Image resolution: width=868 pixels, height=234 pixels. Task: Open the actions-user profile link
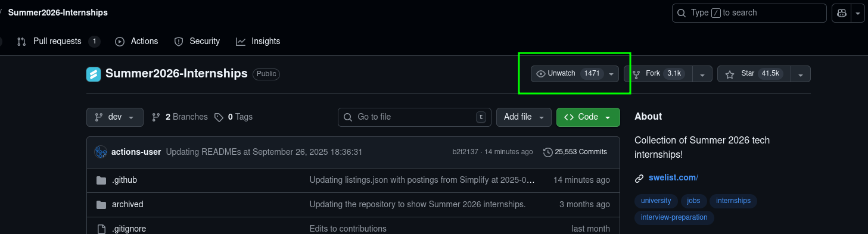[x=136, y=152]
